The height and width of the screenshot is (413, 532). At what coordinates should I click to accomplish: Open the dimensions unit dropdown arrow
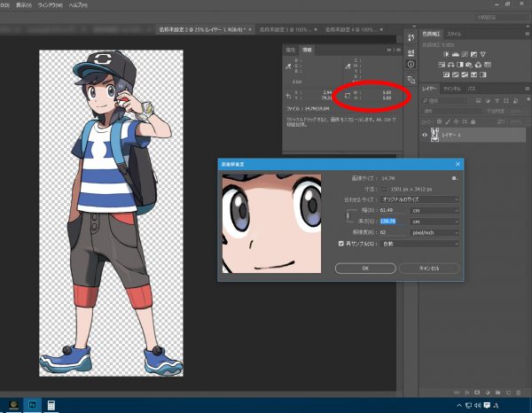tap(384, 189)
